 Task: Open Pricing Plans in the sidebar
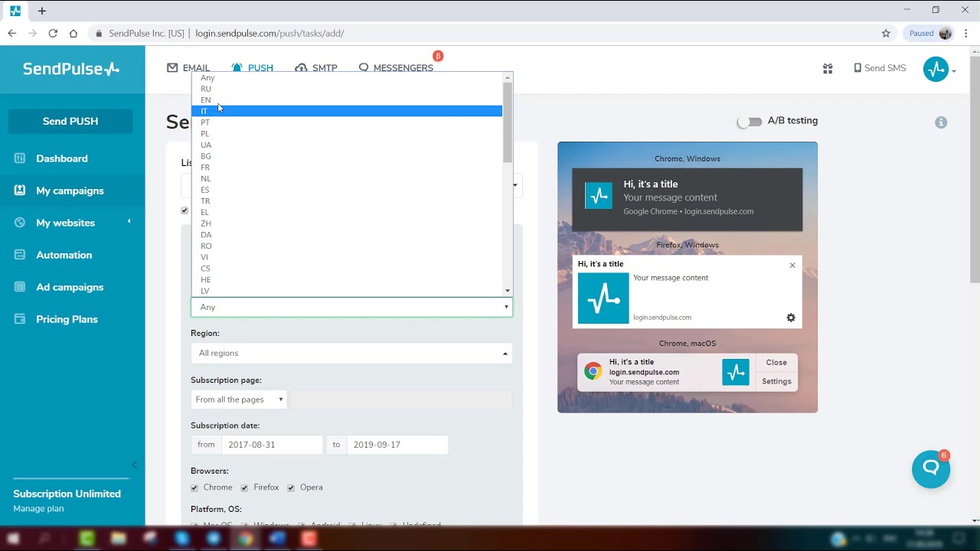[67, 319]
